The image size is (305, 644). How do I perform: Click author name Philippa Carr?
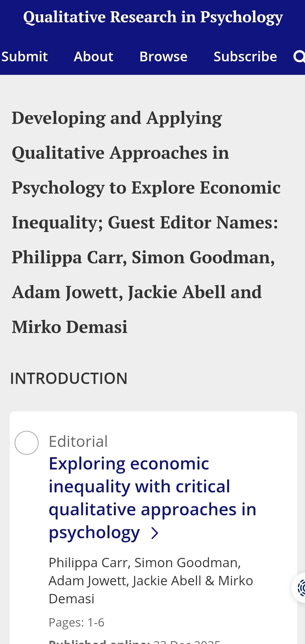click(x=89, y=563)
